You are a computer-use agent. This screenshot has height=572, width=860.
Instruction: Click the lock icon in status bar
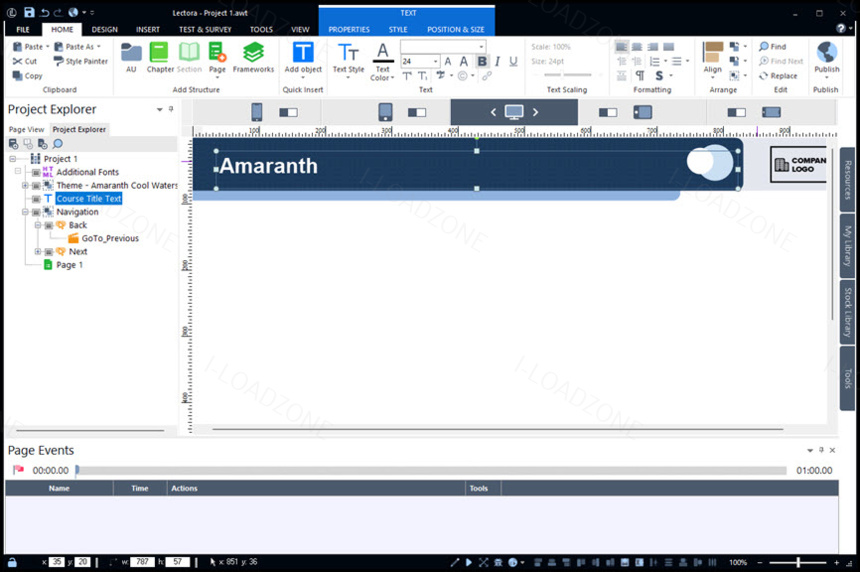pyautogui.click(x=12, y=562)
